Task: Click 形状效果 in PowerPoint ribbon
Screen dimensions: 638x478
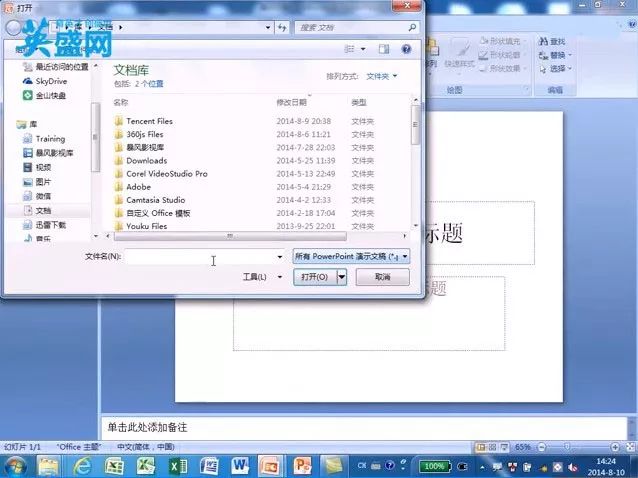Action: click(501, 68)
